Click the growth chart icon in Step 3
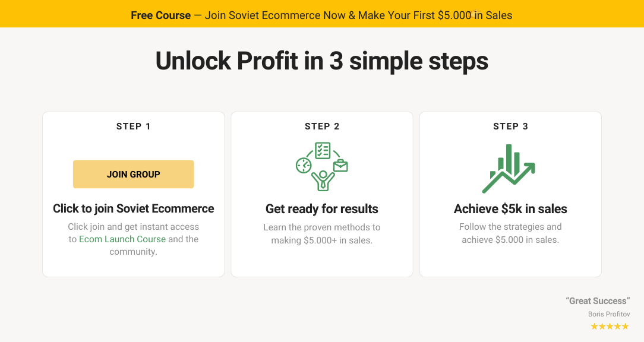Screen dimensions: 644x342 coord(509,169)
